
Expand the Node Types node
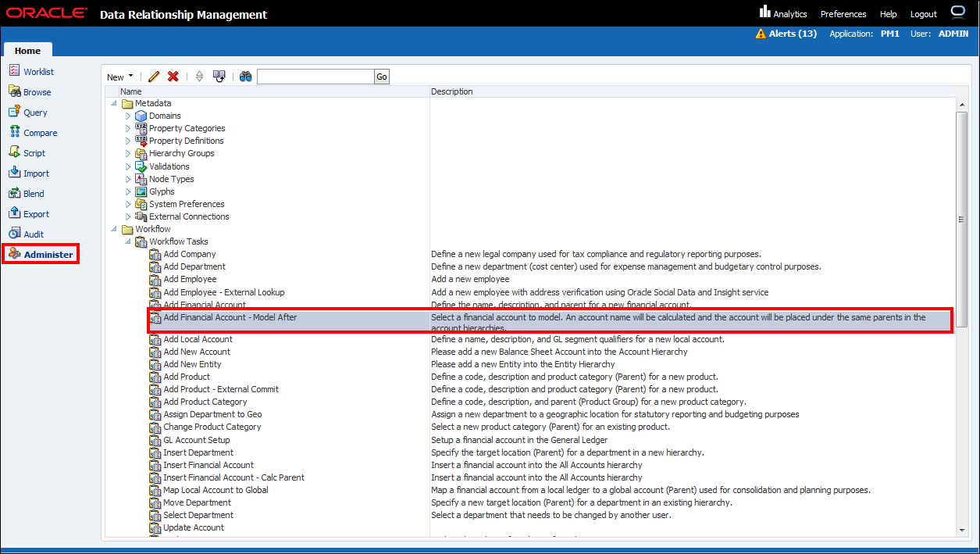[x=129, y=179]
